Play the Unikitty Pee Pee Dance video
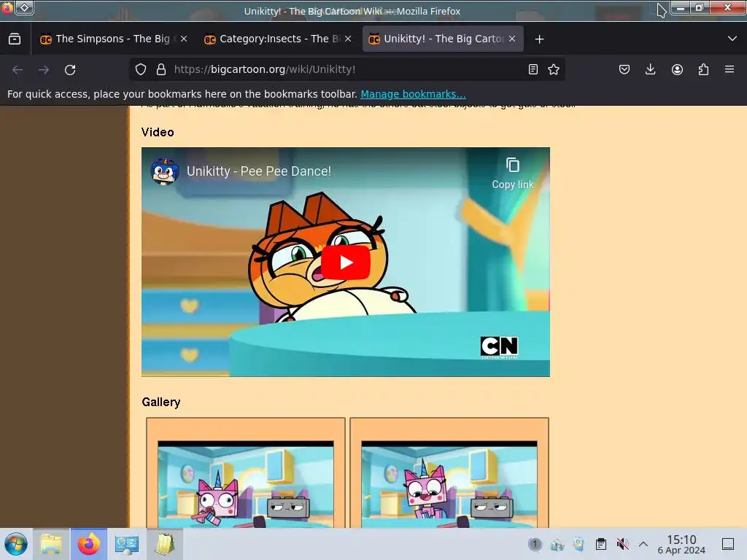747x560 pixels. (345, 262)
